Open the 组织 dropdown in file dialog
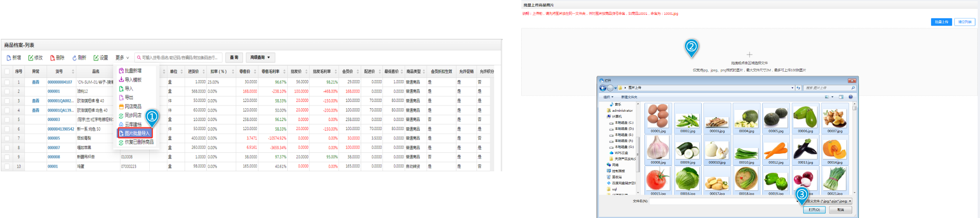 click(608, 97)
